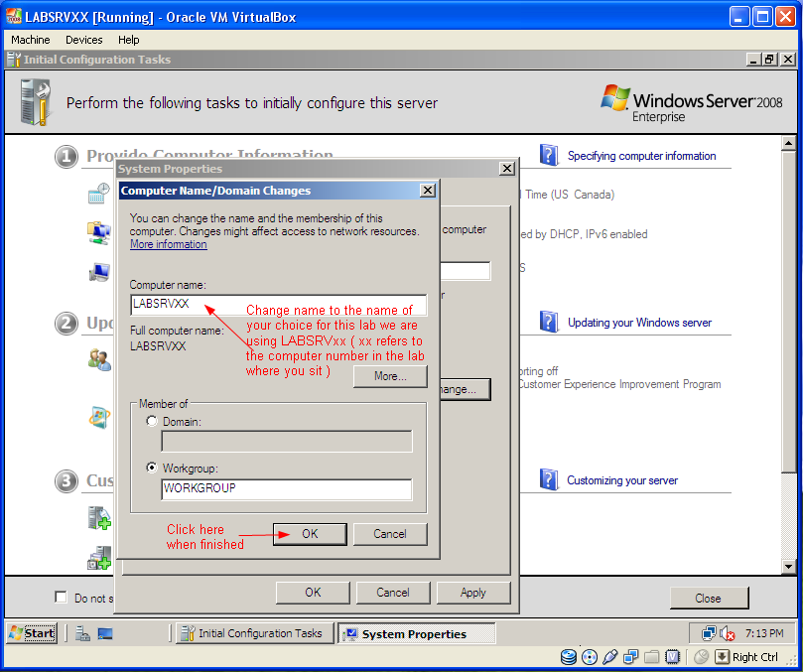The height and width of the screenshot is (672, 803).
Task: Click Cancel in Computer Name/Domain Changes dialog
Action: (x=390, y=534)
